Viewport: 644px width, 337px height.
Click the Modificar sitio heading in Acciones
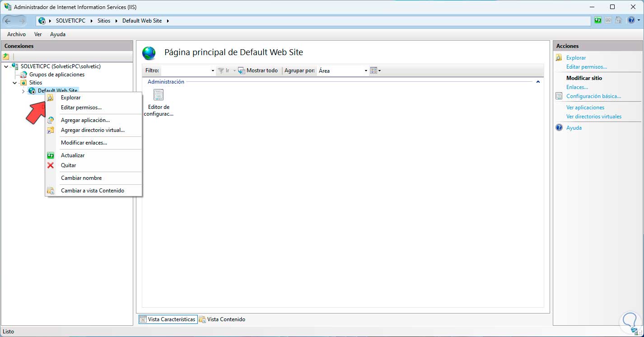584,78
